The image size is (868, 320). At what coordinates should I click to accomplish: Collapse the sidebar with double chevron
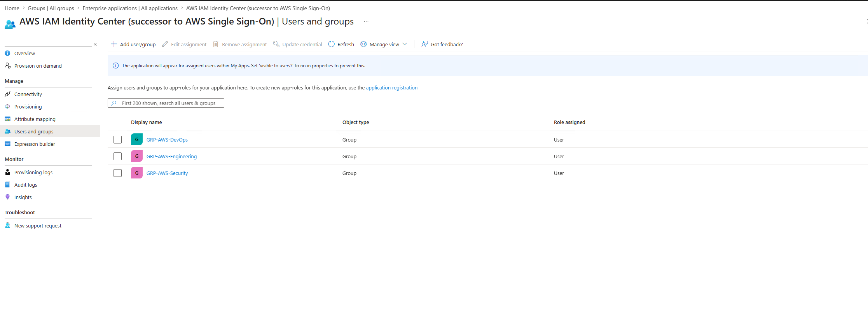coord(95,44)
